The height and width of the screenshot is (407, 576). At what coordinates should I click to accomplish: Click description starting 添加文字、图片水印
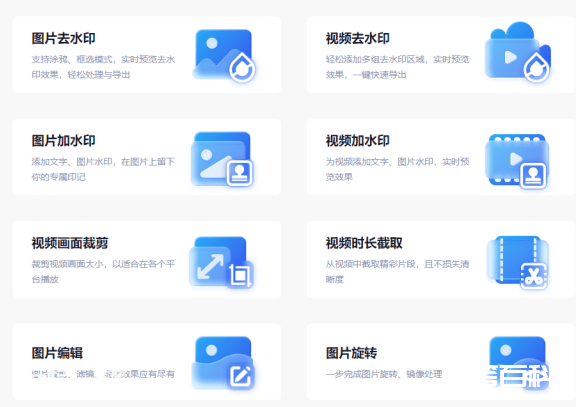tap(103, 169)
